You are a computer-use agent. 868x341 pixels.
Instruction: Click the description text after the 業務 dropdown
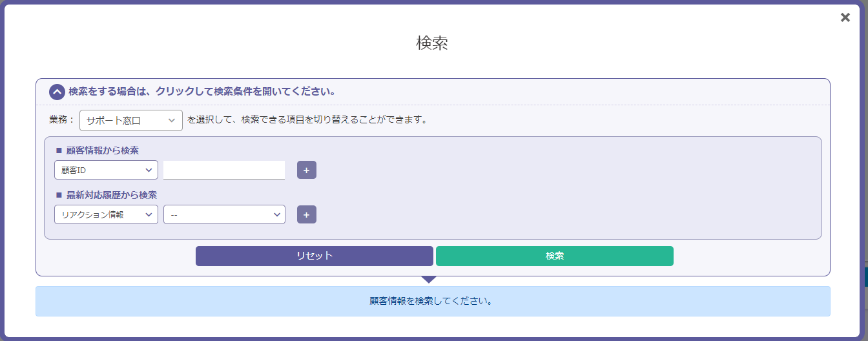[x=307, y=120]
